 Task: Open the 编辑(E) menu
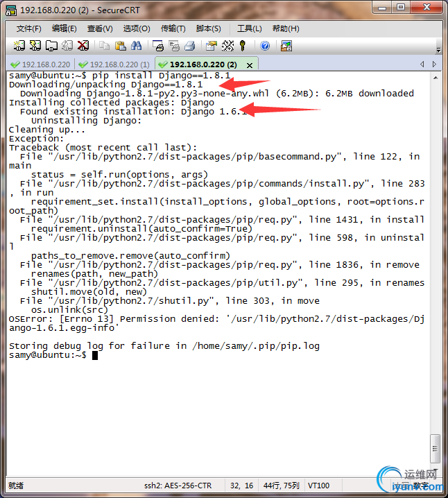click(x=64, y=28)
